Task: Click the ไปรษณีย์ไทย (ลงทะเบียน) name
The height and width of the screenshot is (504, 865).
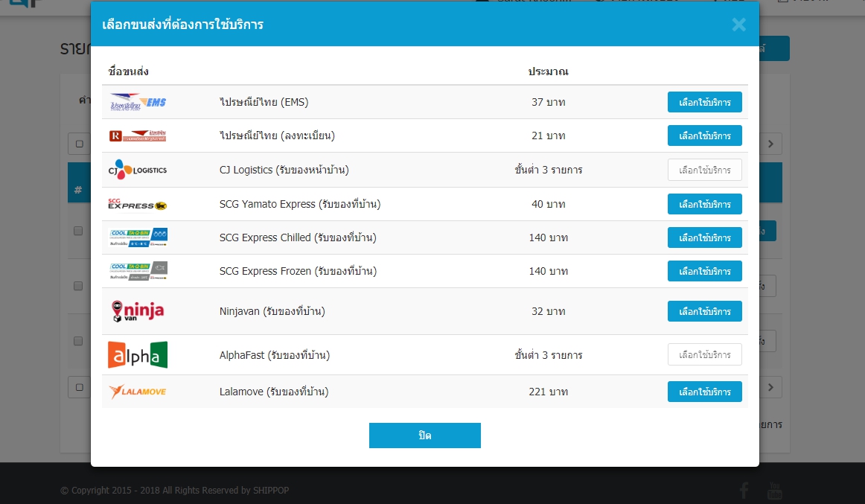Action: [277, 135]
